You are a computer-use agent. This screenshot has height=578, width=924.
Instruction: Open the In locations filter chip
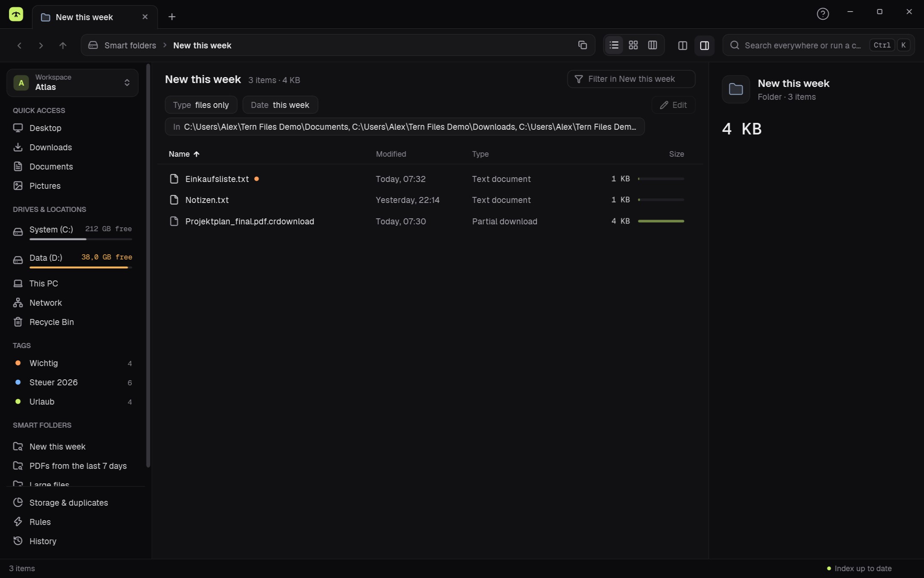[405, 127]
